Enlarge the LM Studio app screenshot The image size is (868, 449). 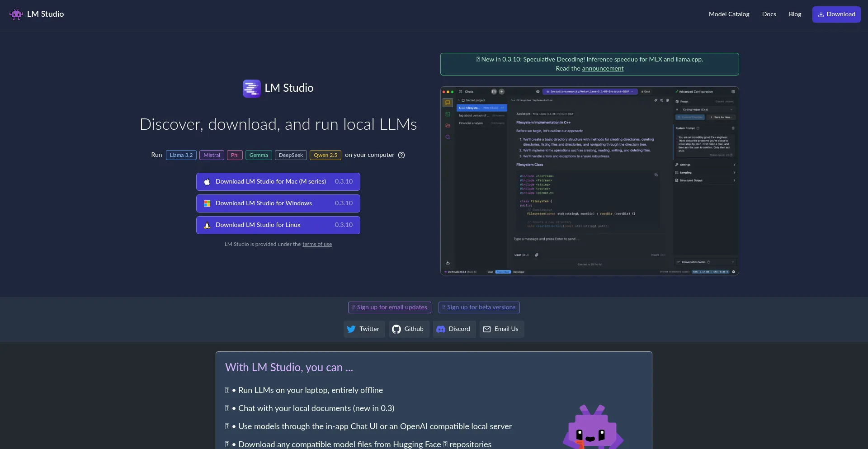click(x=590, y=181)
